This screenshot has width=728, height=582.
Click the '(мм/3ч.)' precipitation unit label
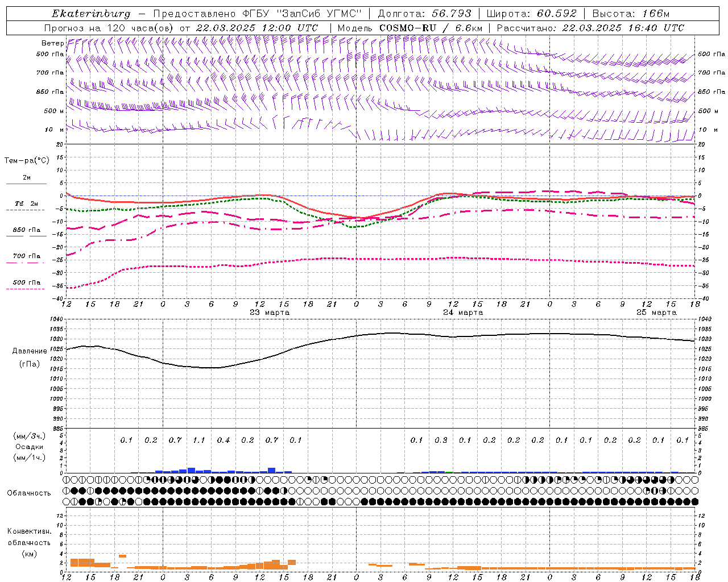click(x=30, y=436)
